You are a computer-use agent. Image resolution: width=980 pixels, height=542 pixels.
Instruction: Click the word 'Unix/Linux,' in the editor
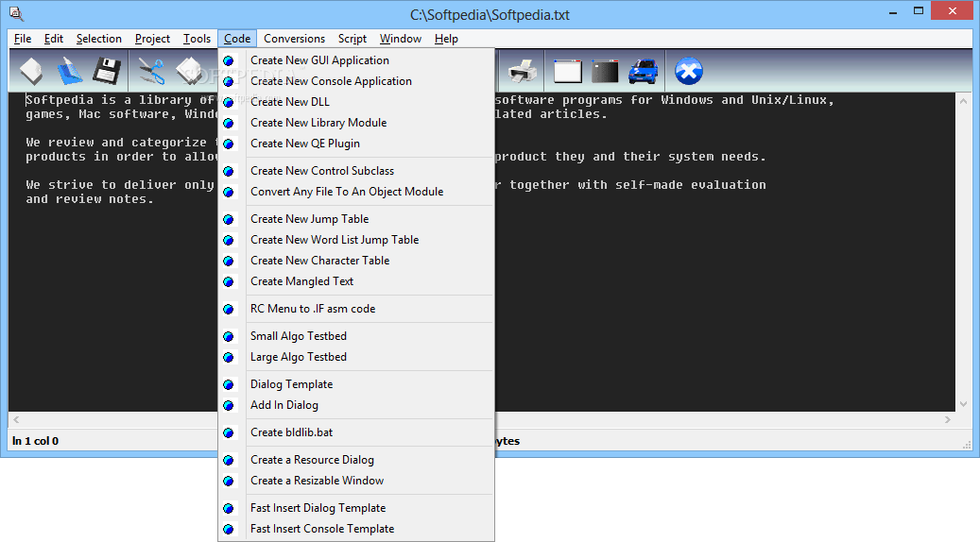793,100
